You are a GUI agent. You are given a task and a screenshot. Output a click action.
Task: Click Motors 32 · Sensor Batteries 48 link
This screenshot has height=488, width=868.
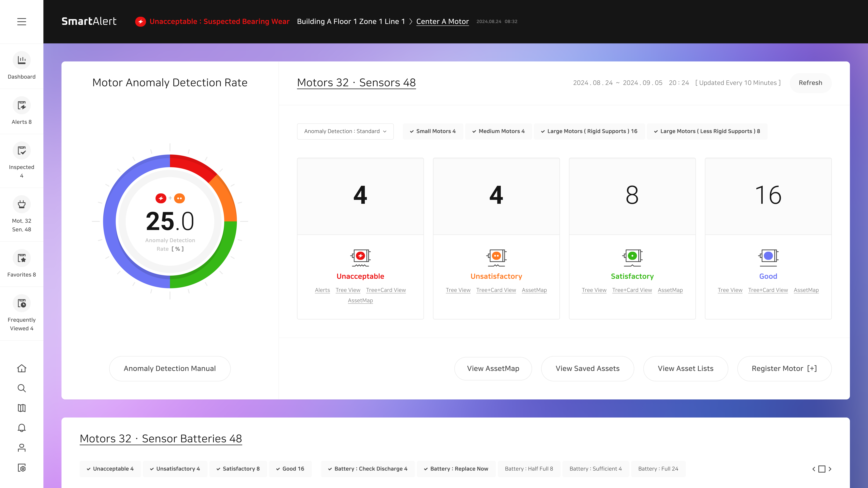point(161,439)
